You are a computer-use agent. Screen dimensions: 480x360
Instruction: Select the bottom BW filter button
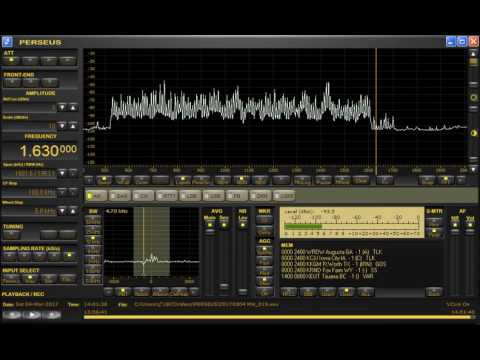point(93,279)
